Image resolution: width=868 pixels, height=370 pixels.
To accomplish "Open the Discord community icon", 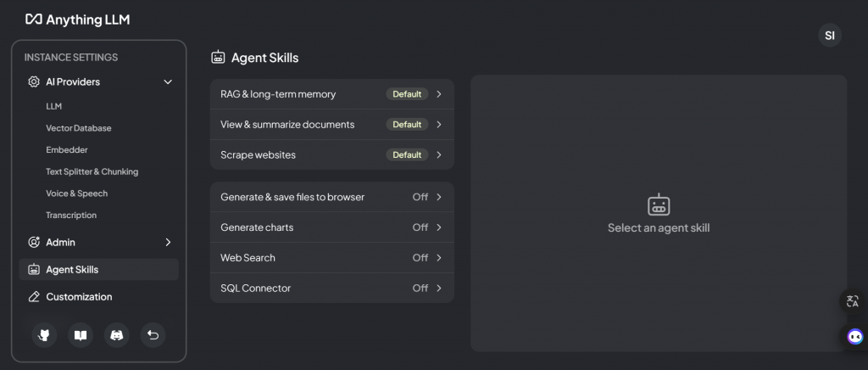I will (116, 335).
